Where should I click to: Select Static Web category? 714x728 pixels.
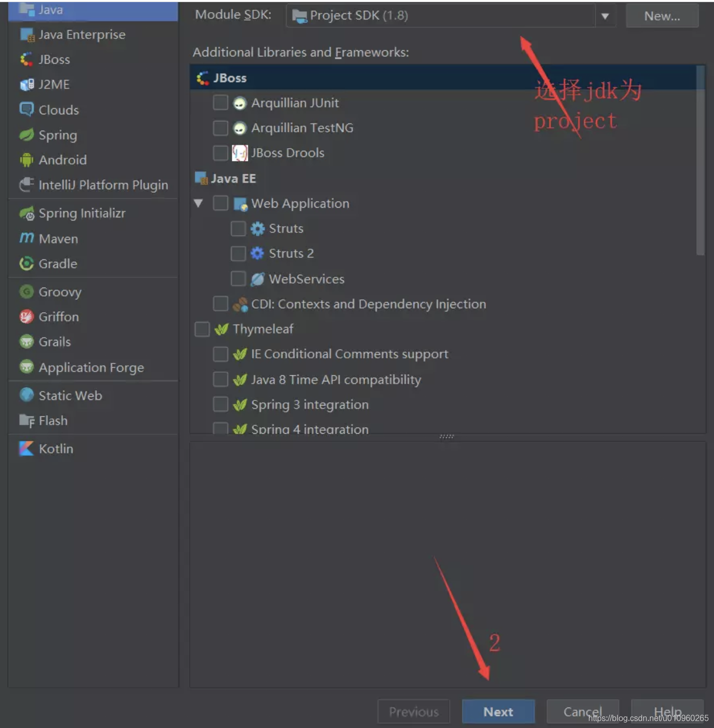(x=93, y=395)
